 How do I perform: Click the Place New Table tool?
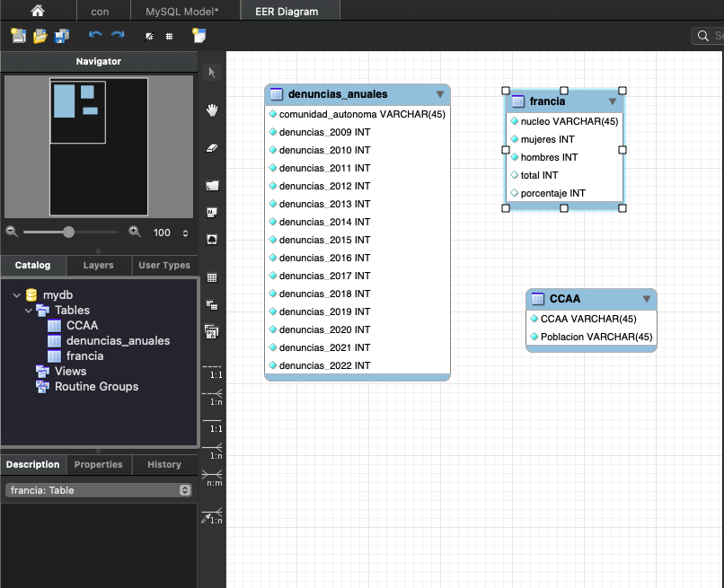pos(212,278)
